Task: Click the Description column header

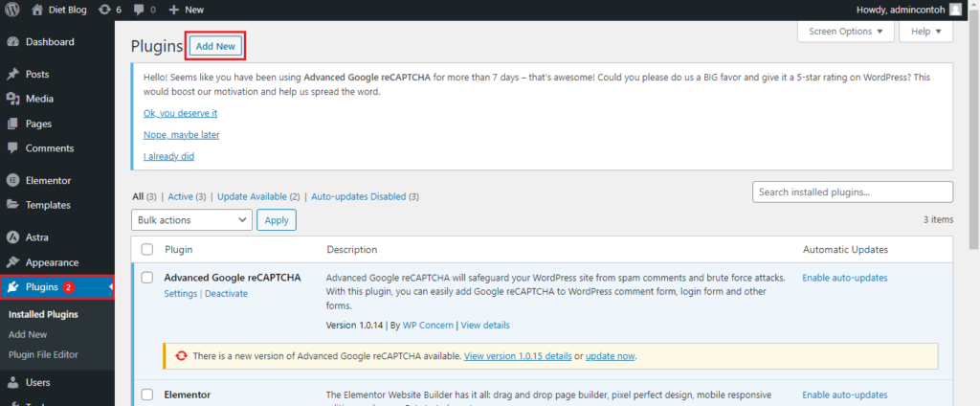Action: [x=352, y=250]
